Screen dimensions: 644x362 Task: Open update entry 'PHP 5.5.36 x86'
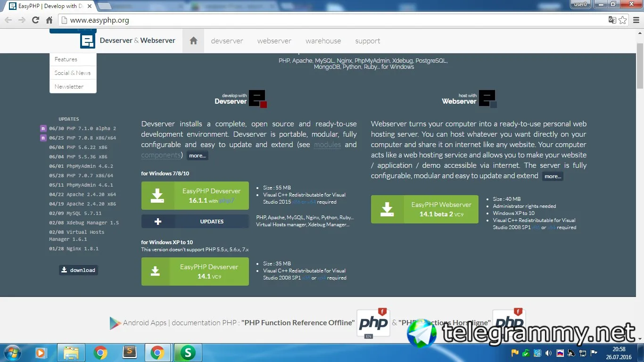78,156
